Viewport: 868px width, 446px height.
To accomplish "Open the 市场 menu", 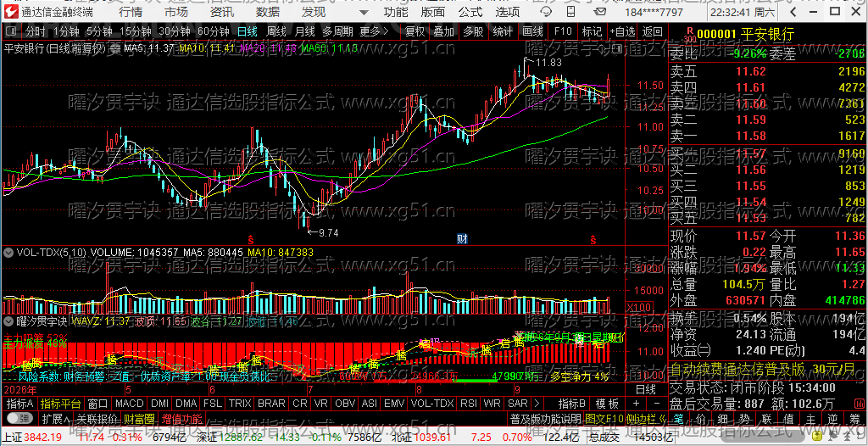I will click(176, 12).
